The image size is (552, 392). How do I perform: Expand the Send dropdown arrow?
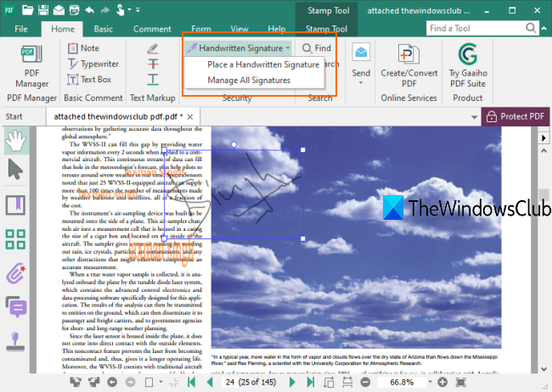coord(361,82)
